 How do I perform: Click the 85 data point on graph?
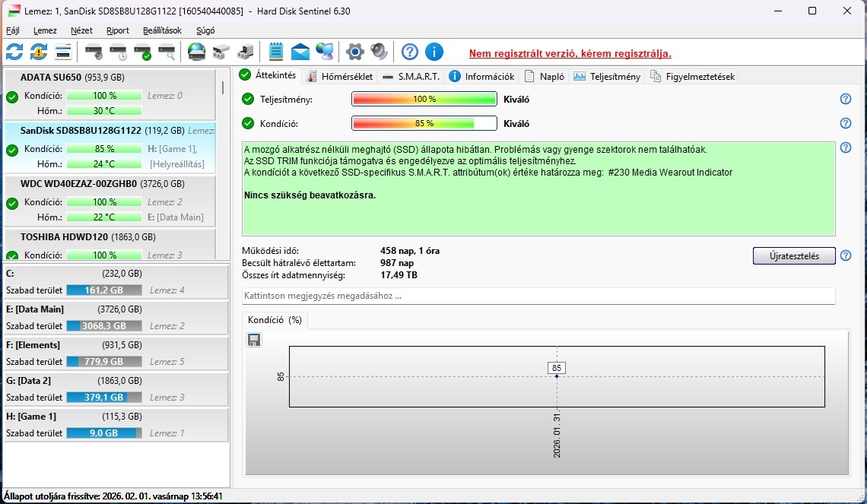pyautogui.click(x=556, y=376)
